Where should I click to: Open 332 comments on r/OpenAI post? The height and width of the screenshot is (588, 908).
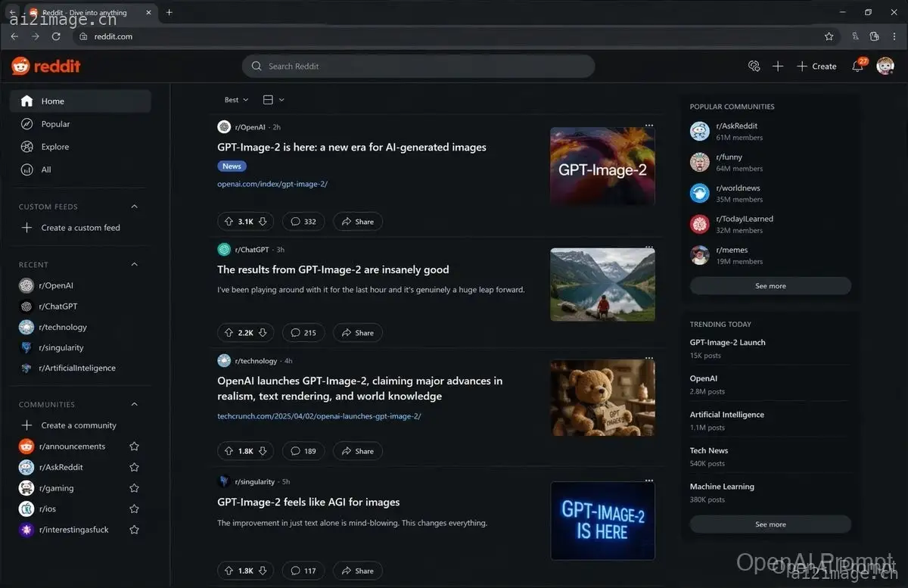pos(303,222)
